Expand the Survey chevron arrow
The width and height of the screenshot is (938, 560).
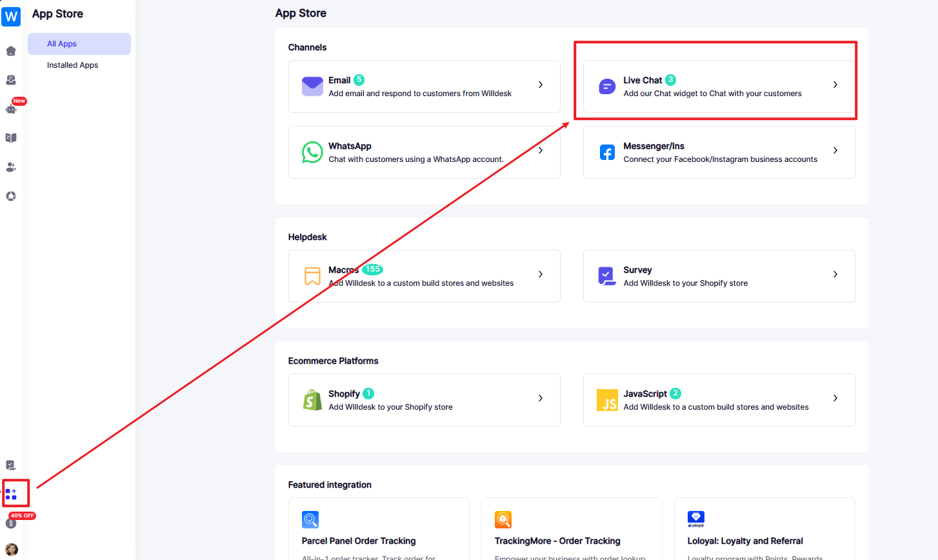[x=835, y=274]
